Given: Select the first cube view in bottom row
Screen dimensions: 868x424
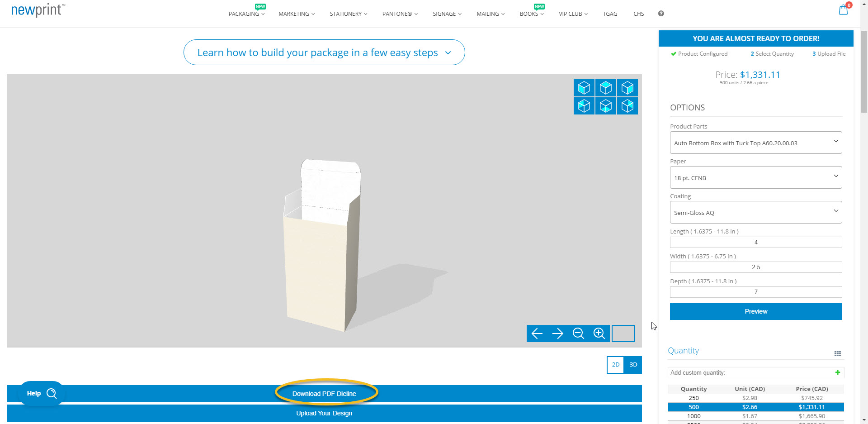Looking at the screenshot, I should point(584,106).
